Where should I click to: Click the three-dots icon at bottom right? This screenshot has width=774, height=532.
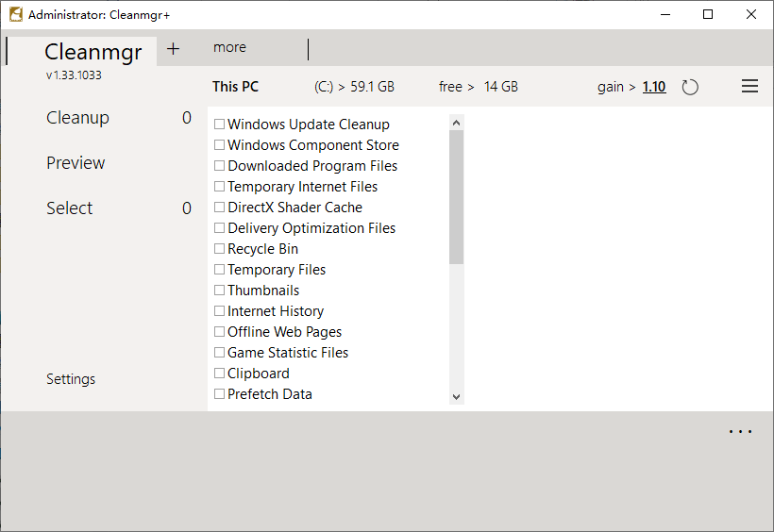click(x=741, y=432)
